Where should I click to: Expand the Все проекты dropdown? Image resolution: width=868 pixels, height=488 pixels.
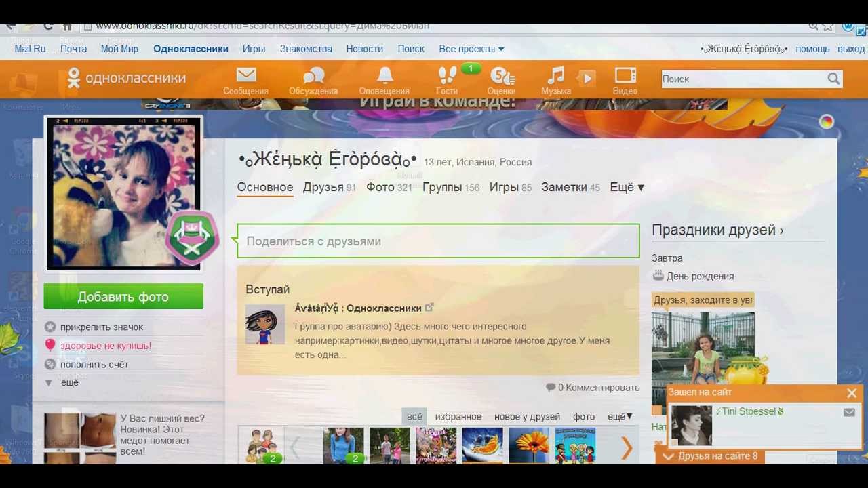point(471,49)
